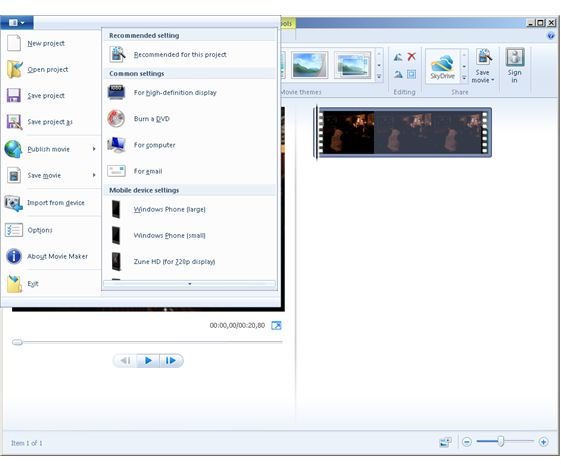This screenshot has height=464, width=561.
Task: Click the rotate right icon
Action: [x=398, y=74]
